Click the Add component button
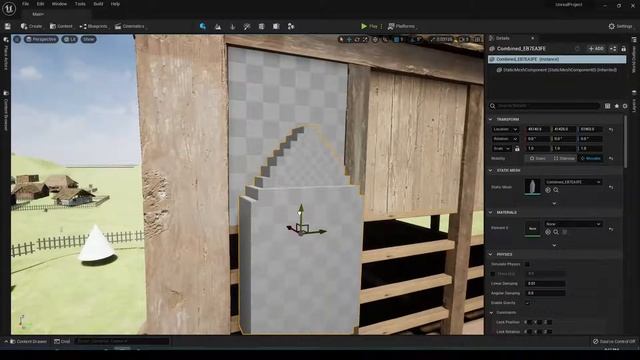This screenshot has width=640, height=360. pos(596,49)
